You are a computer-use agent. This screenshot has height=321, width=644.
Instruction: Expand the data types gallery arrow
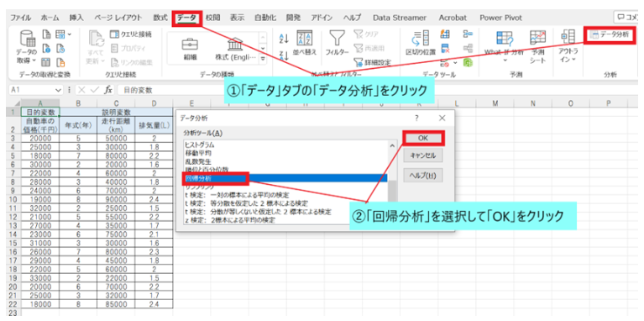(263, 59)
